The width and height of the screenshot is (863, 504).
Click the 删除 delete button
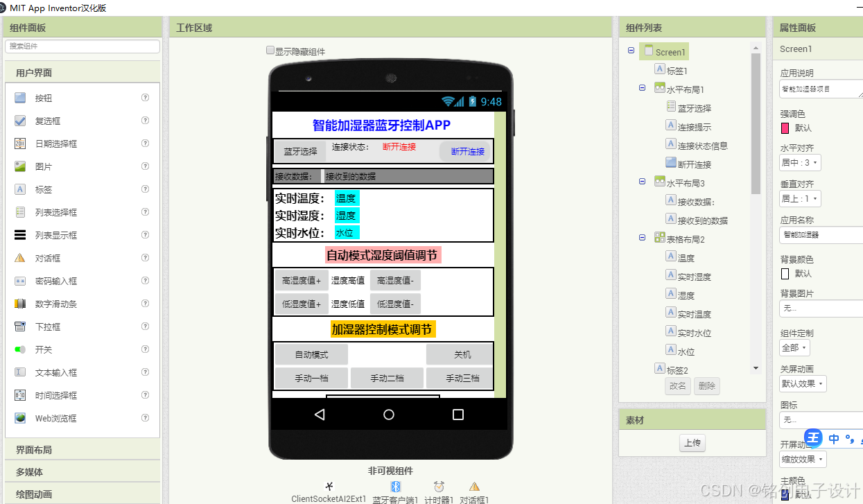click(x=707, y=386)
